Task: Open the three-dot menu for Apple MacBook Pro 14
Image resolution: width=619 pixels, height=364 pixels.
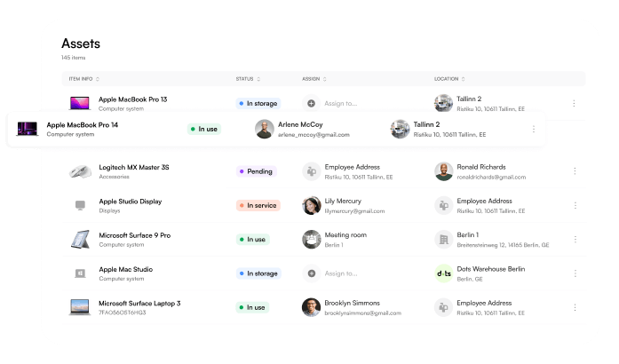Action: coord(534,129)
